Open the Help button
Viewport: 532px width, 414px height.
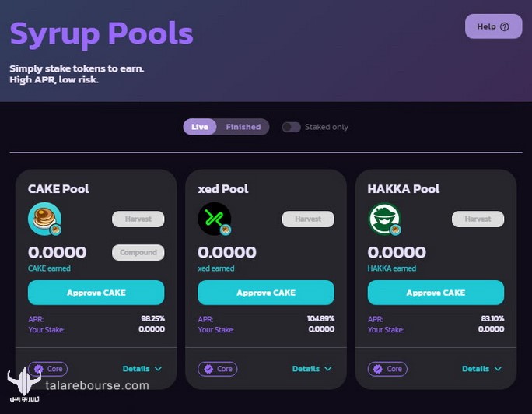493,26
